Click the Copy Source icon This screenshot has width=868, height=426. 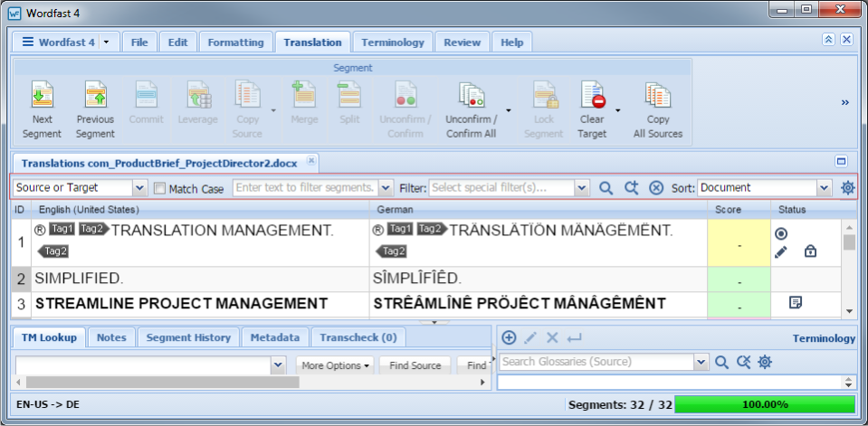coord(246,94)
